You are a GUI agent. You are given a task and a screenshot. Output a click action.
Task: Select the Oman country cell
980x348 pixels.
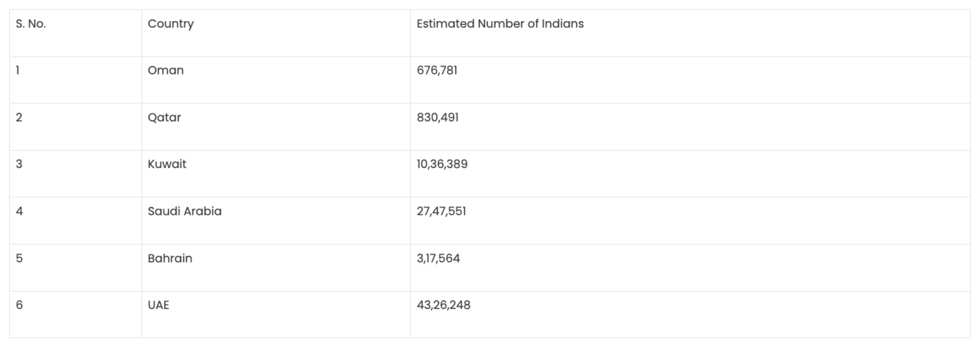(x=166, y=71)
